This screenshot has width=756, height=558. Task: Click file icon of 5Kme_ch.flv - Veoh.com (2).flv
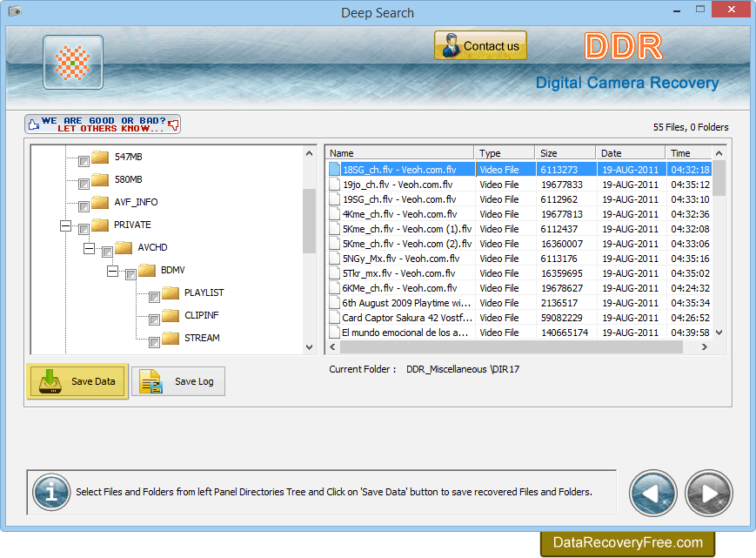[334, 244]
